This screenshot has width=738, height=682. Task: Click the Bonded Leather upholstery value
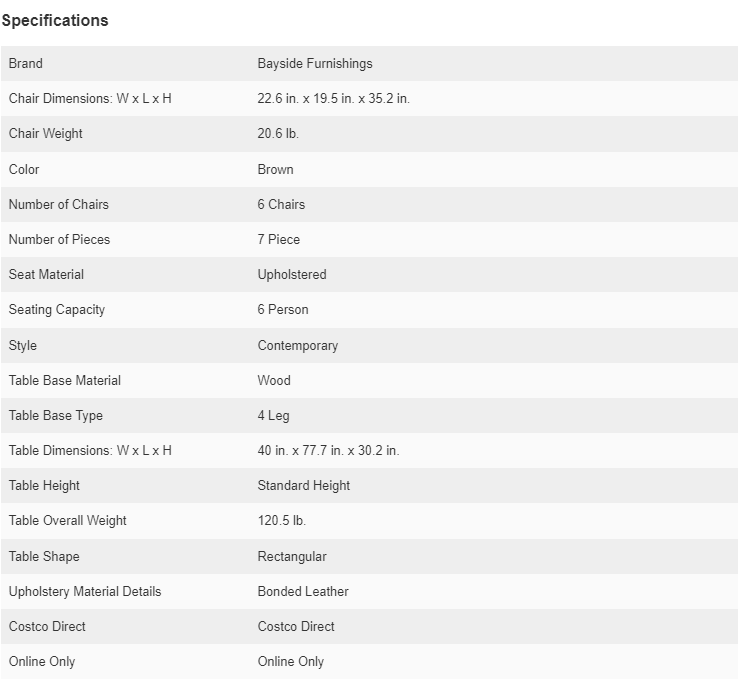(x=303, y=591)
